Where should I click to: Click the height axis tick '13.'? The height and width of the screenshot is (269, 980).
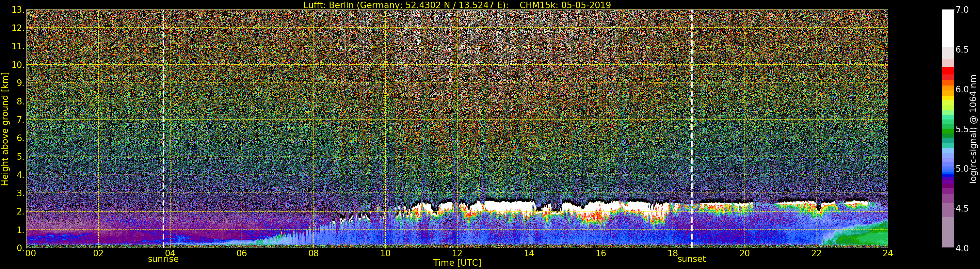pyautogui.click(x=18, y=10)
